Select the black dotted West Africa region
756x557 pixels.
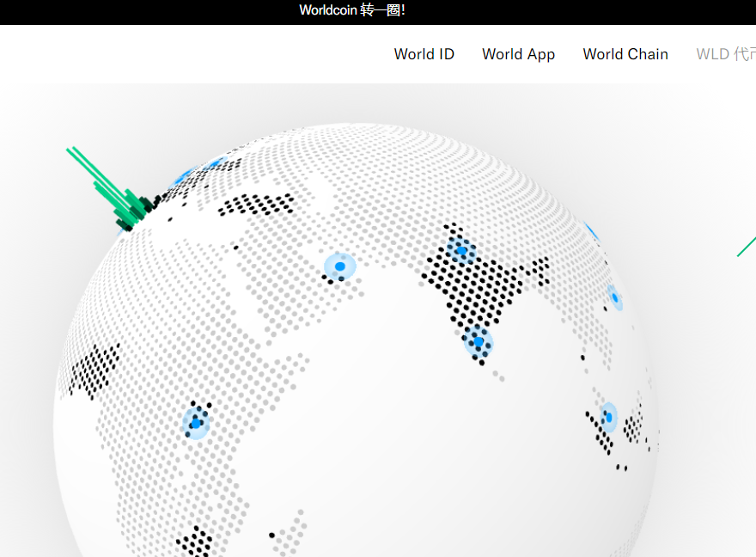[93, 370]
